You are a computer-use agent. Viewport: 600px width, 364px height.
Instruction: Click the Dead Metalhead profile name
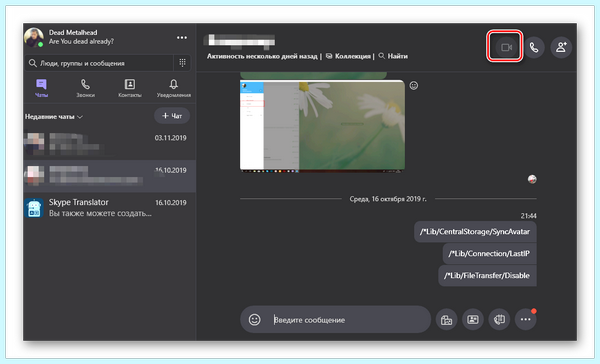click(73, 33)
